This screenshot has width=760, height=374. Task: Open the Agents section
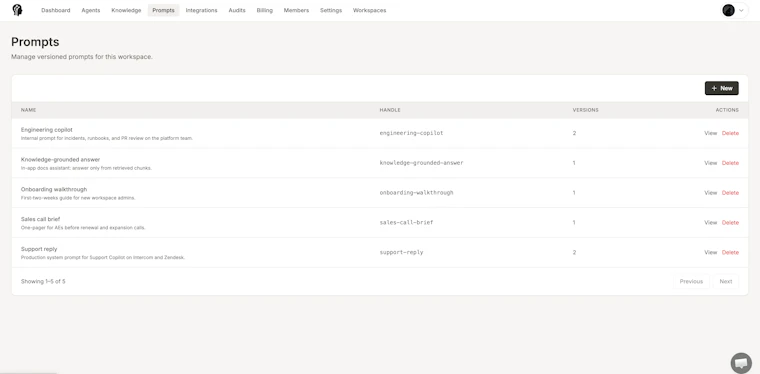coord(91,10)
